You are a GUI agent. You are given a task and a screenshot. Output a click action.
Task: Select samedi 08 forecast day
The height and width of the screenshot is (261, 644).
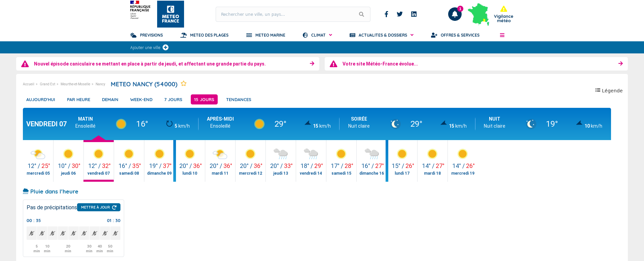point(129,161)
